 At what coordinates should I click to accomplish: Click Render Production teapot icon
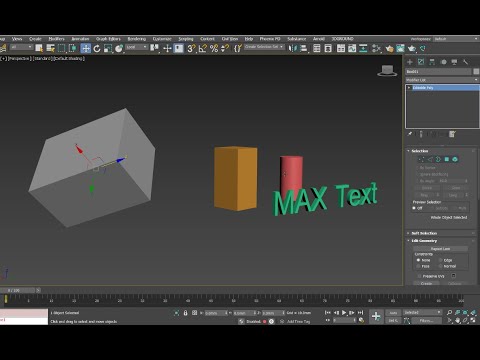coord(412,49)
